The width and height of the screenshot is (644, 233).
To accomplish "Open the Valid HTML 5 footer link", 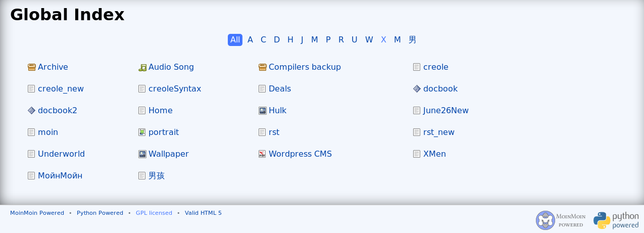I will click(x=203, y=213).
